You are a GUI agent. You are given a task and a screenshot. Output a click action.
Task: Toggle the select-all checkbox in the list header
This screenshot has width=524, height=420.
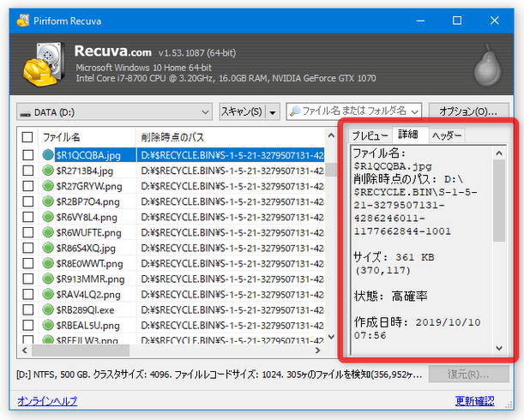click(27, 137)
